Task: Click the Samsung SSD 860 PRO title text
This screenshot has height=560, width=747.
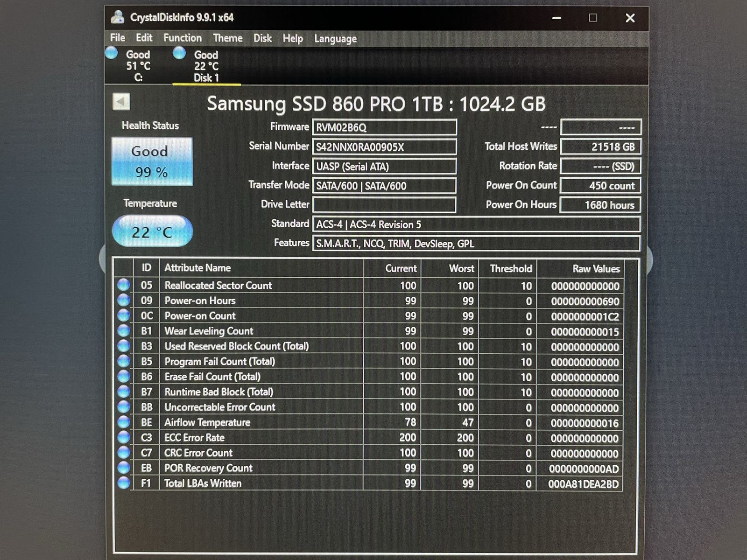Action: [x=376, y=104]
